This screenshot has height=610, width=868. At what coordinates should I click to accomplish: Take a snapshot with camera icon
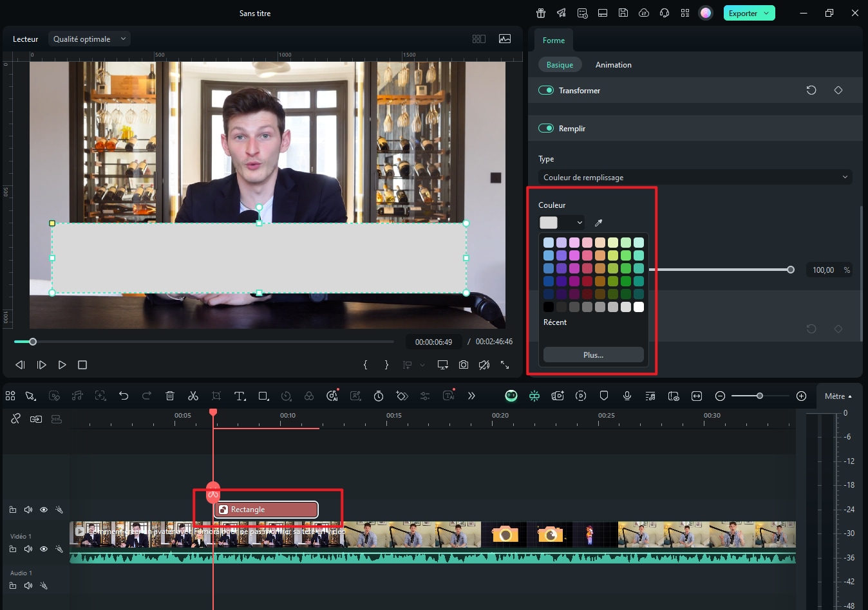point(464,365)
